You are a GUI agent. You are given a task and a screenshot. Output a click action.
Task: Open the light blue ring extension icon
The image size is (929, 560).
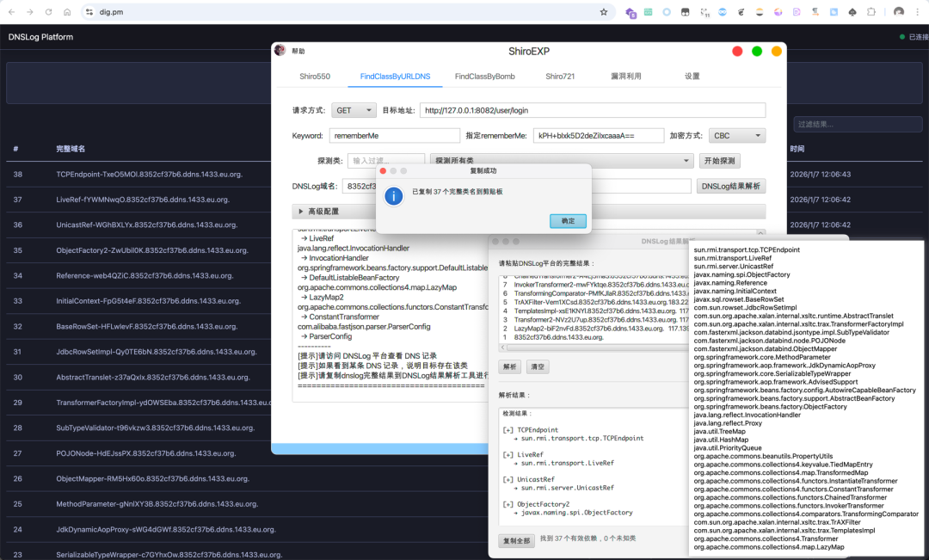[x=667, y=12]
